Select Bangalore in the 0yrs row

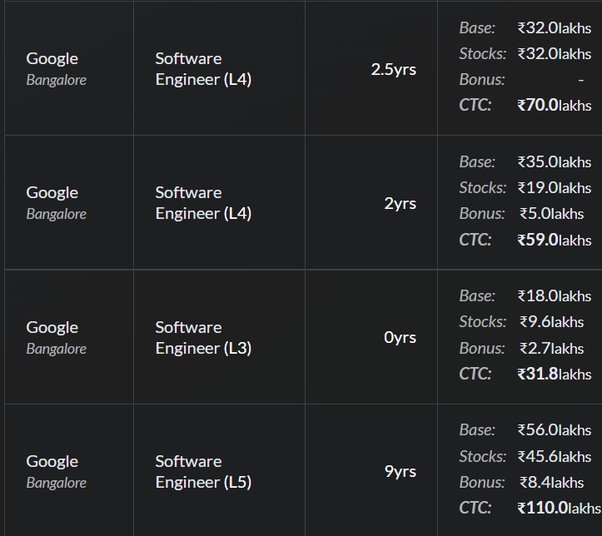tap(56, 349)
